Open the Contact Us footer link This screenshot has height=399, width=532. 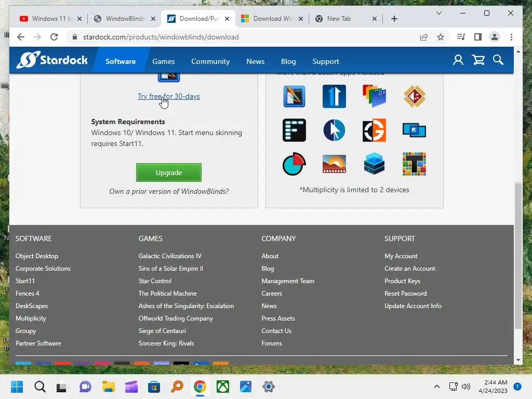[276, 331]
